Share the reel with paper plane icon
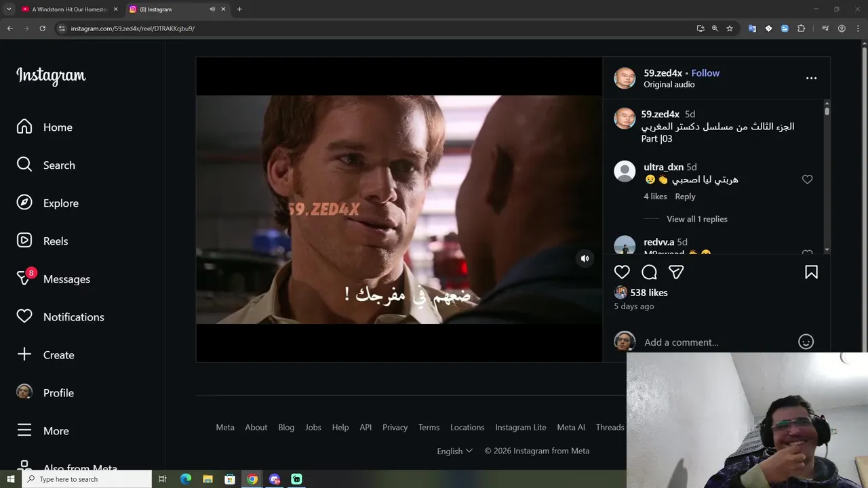 pos(676,272)
